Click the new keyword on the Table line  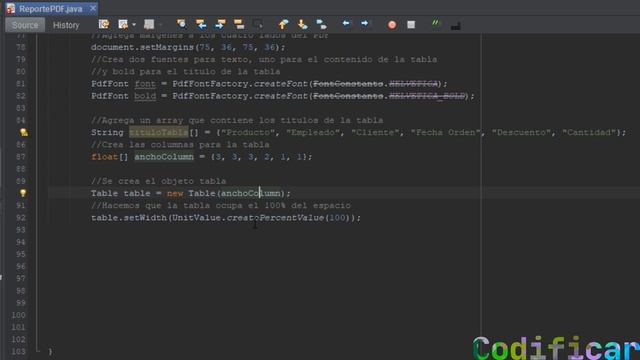click(175, 193)
